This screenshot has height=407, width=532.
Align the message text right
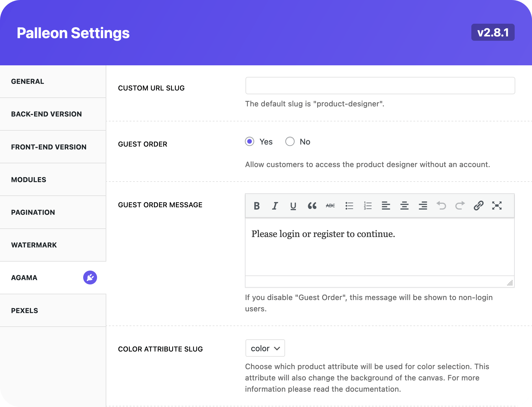pos(423,206)
